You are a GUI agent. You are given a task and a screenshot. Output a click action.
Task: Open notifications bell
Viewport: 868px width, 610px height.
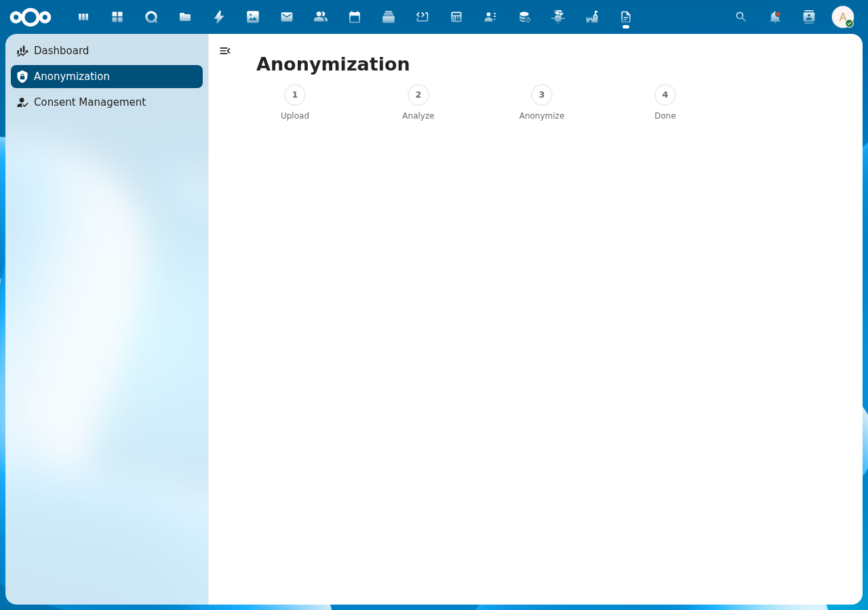(x=775, y=17)
